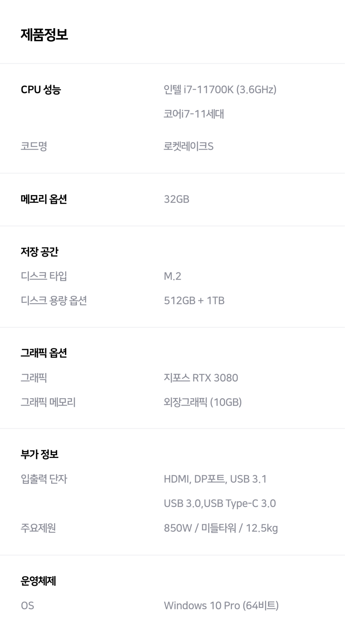Viewport: 345px width, 644px height.
Task: Select the 850W / 미들타워 / 12.5kg value
Action: [220, 528]
